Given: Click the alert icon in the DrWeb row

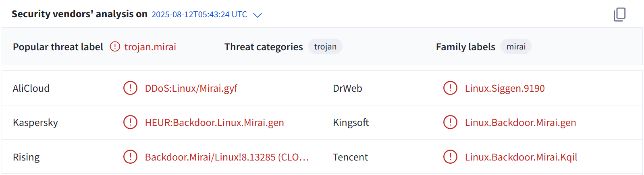Looking at the screenshot, I should click(x=450, y=88).
